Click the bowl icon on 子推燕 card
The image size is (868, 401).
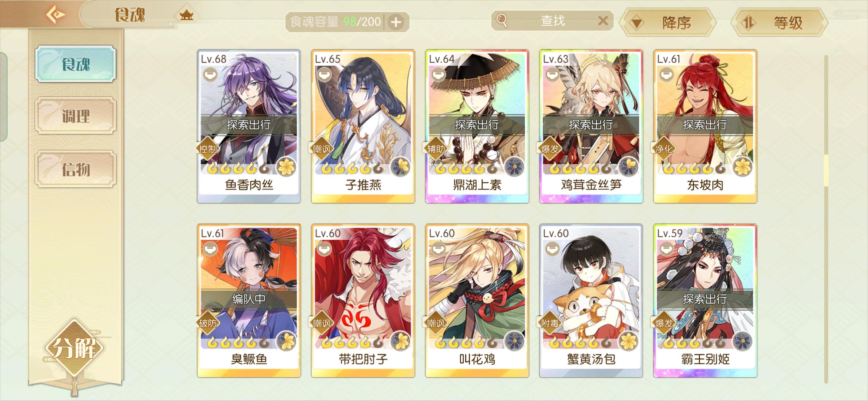point(324,75)
